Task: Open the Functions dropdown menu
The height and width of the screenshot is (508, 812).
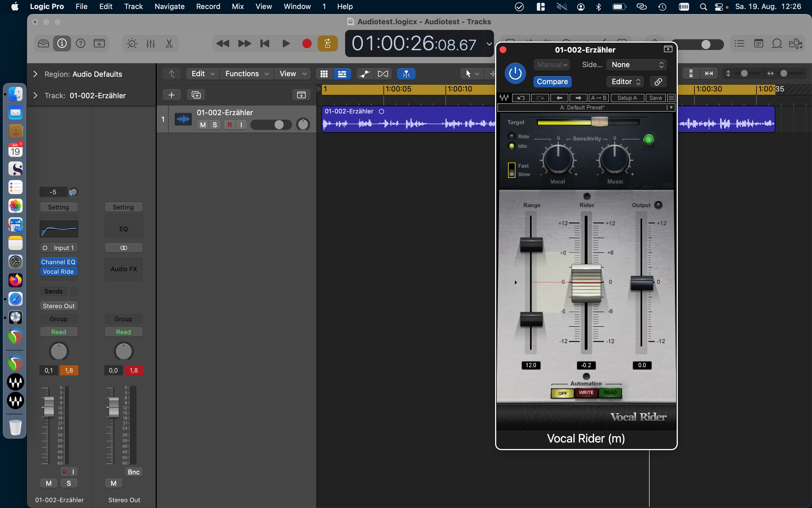Action: click(247, 74)
